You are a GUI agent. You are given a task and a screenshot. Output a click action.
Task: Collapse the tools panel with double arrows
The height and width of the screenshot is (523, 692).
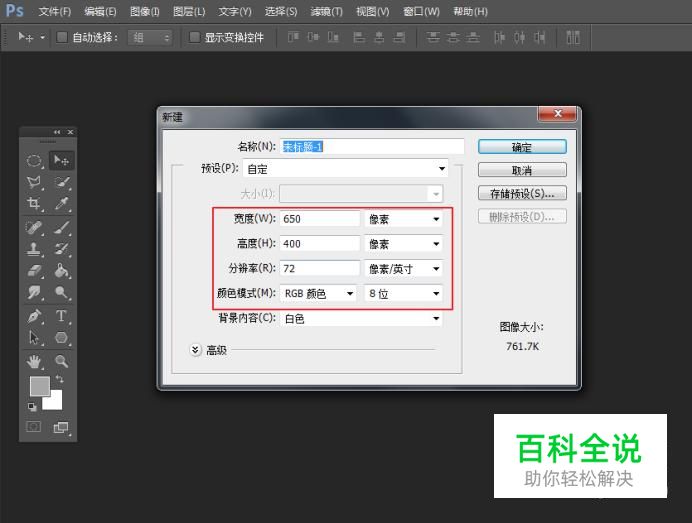click(x=57, y=132)
